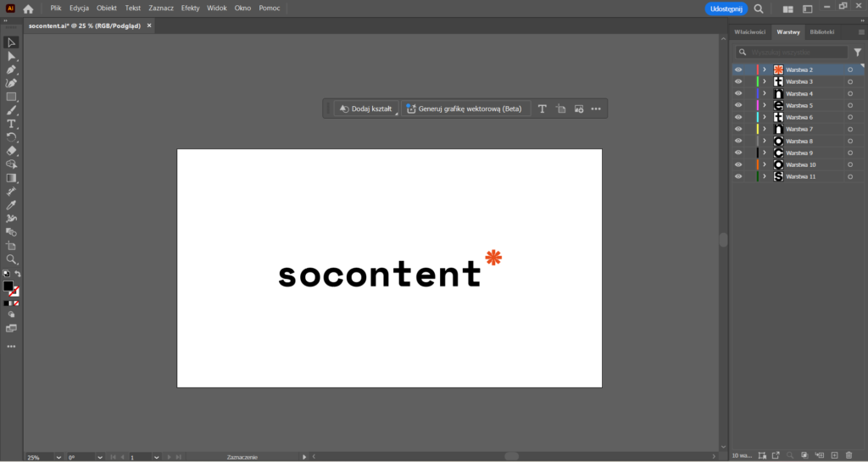Viewport: 868px width, 462px height.
Task: Hide layer Warstwa 6
Action: [738, 117]
